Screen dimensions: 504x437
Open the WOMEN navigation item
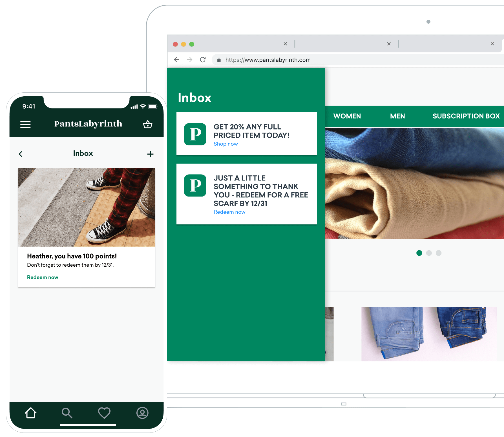[347, 116]
